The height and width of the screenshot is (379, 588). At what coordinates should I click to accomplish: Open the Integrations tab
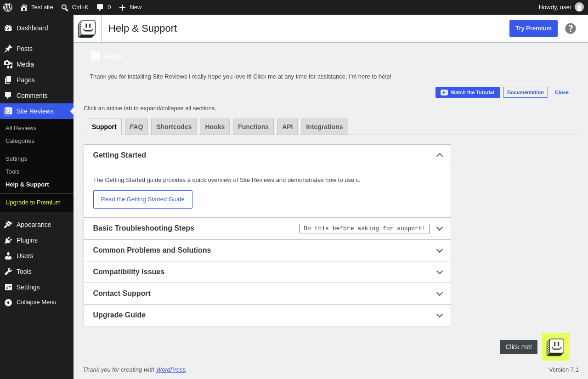click(324, 127)
